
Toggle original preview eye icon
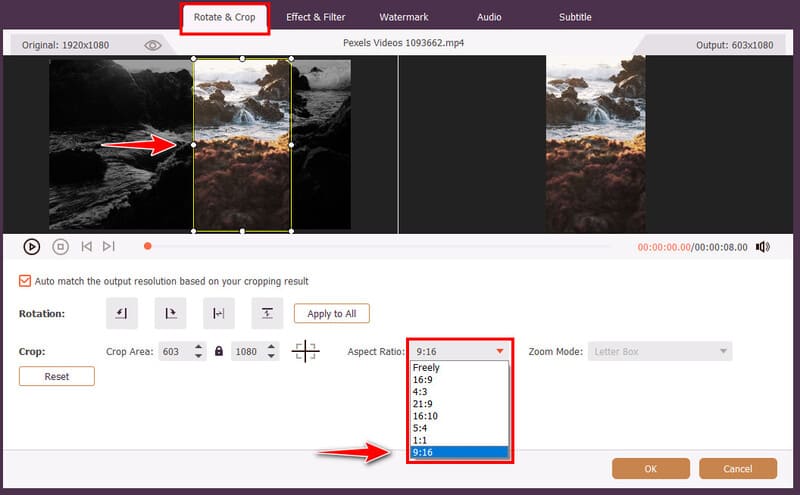pos(153,45)
